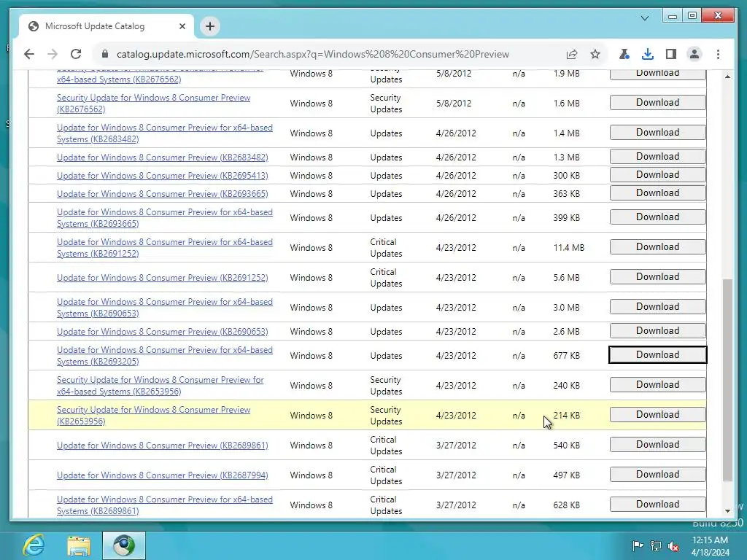The width and height of the screenshot is (747, 560).
Task: Open File Explorer from the taskbar
Action: click(79, 545)
